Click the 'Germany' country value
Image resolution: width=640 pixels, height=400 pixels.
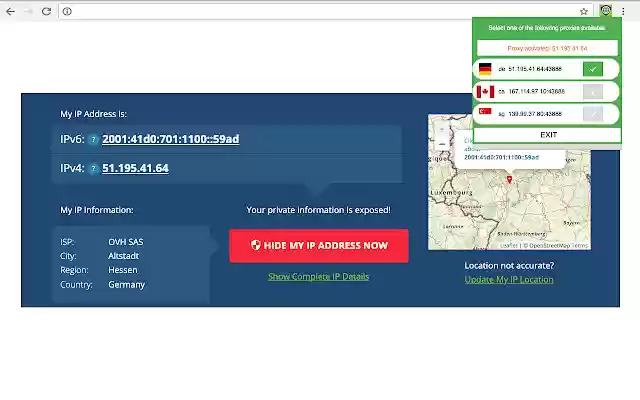127,284
